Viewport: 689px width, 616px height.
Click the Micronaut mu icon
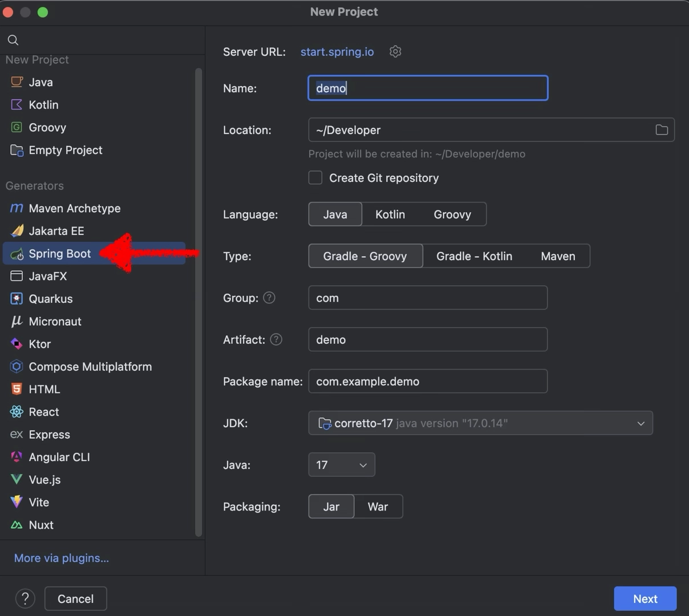[x=17, y=321]
